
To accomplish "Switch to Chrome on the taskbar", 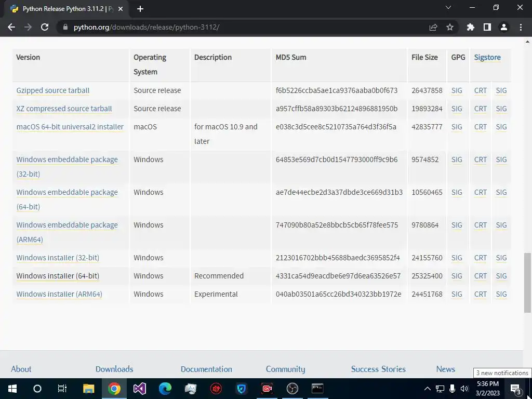I will [114, 389].
